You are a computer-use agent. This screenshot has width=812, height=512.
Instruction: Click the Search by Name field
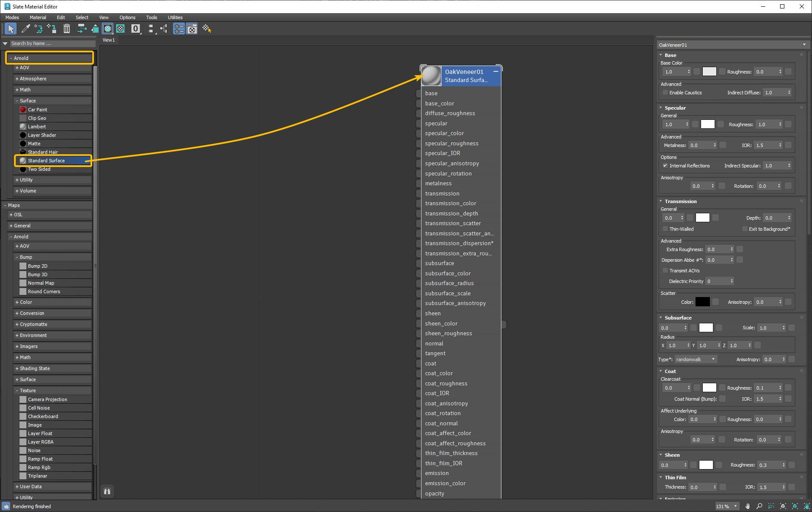[x=53, y=43]
